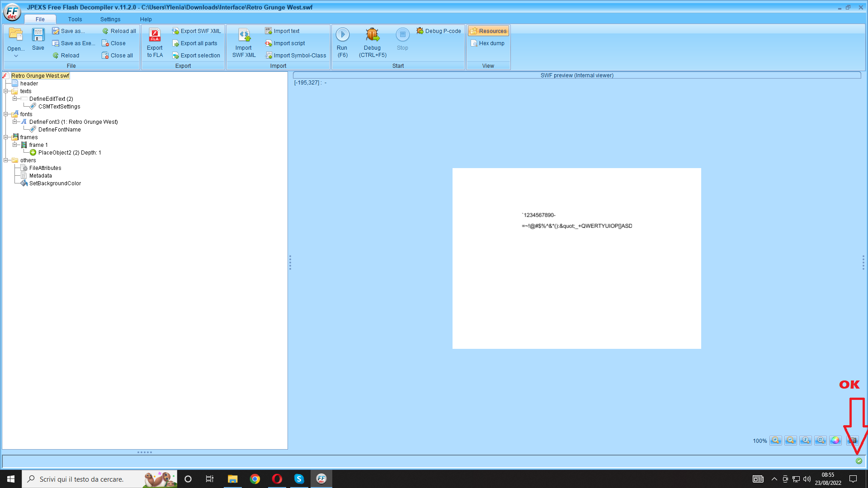Collapse the DefineFont3 node

[x=15, y=122]
